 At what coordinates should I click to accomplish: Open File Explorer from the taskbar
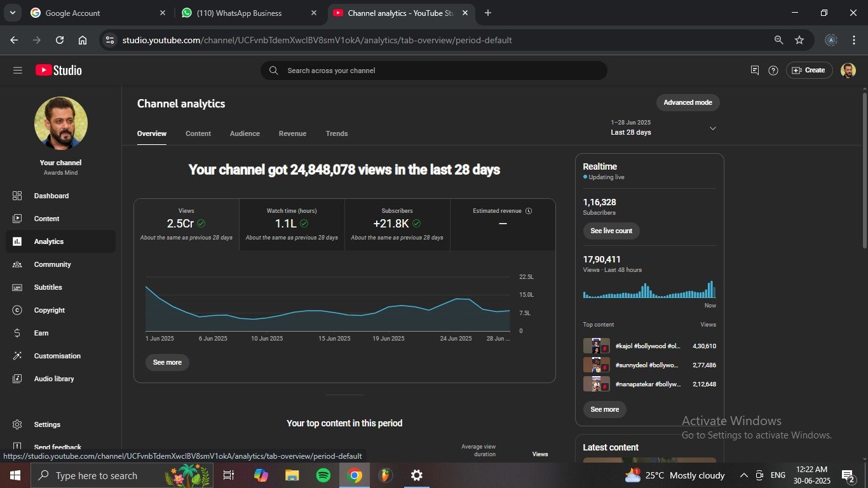[292, 475]
